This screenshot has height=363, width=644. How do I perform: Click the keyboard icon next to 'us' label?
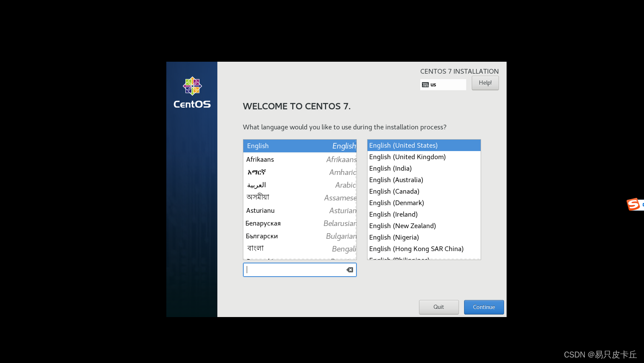tap(426, 84)
